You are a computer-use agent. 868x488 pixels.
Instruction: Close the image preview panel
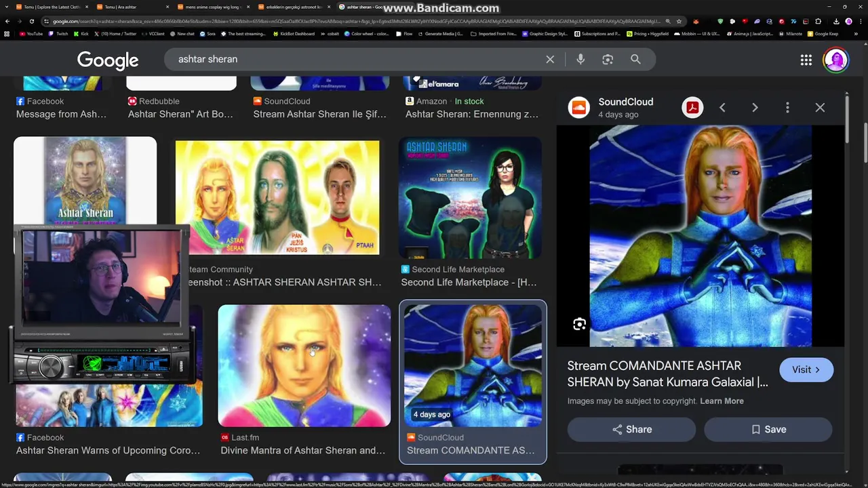[820, 108]
